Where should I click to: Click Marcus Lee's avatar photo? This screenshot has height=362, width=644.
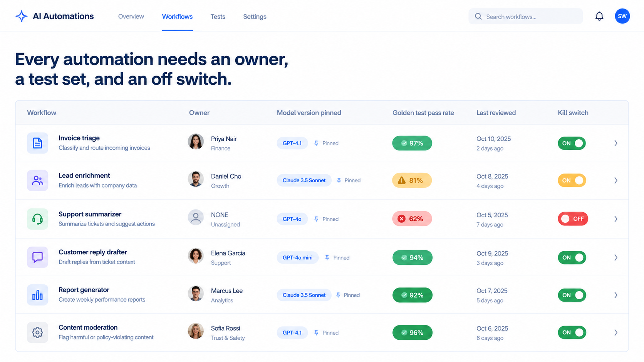pyautogui.click(x=196, y=294)
